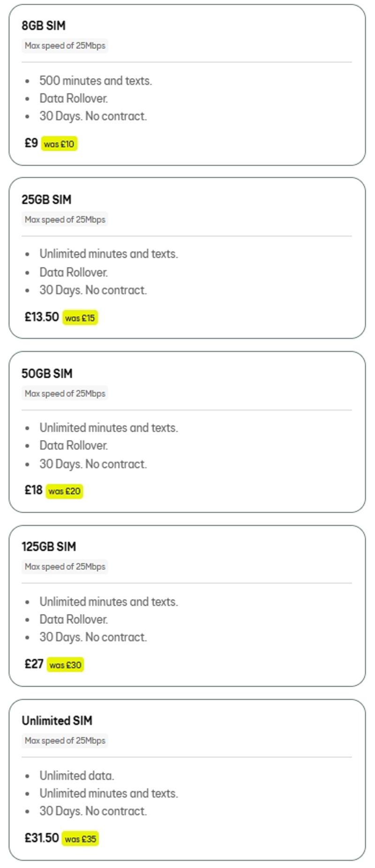Click the 'was £10' yellow badge
The image size is (375, 868).
click(x=59, y=144)
